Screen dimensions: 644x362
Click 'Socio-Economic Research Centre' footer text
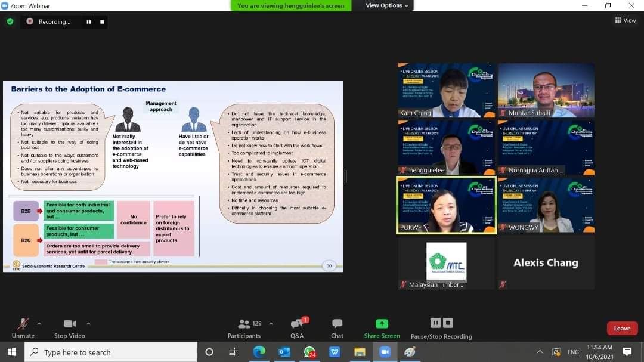tap(54, 266)
